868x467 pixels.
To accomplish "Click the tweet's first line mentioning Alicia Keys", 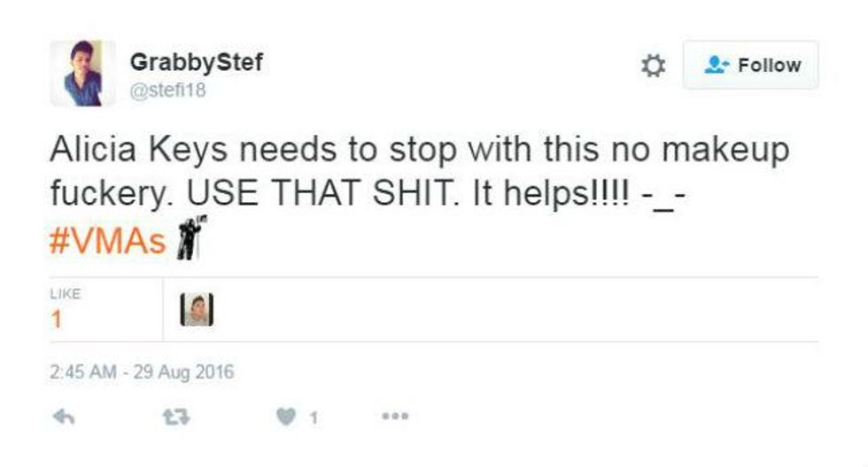I will tap(420, 150).
